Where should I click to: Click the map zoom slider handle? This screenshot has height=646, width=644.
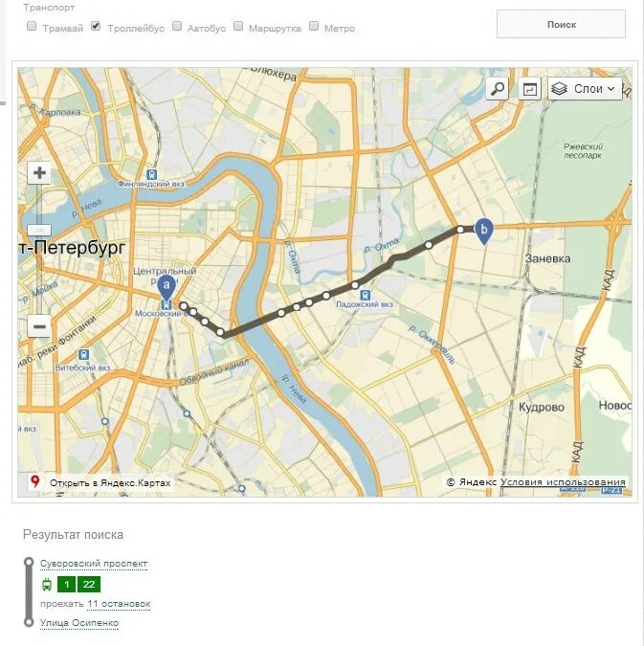(x=39, y=230)
